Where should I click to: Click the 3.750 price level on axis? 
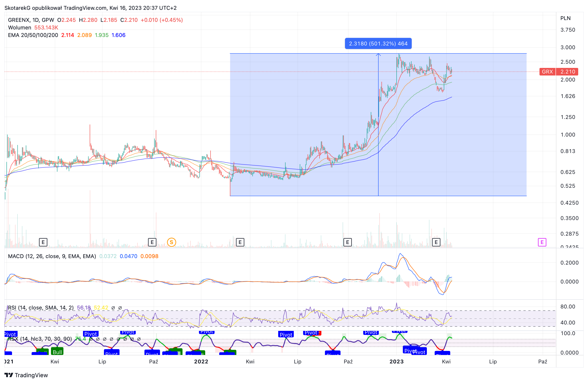click(568, 30)
